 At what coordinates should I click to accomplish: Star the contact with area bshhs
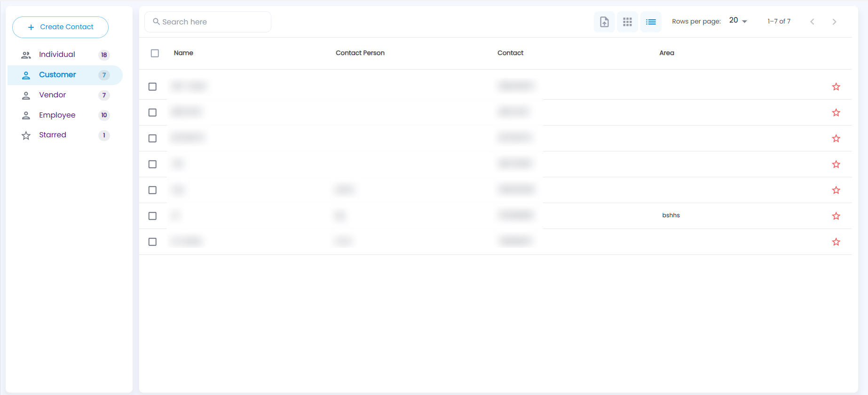point(836,216)
